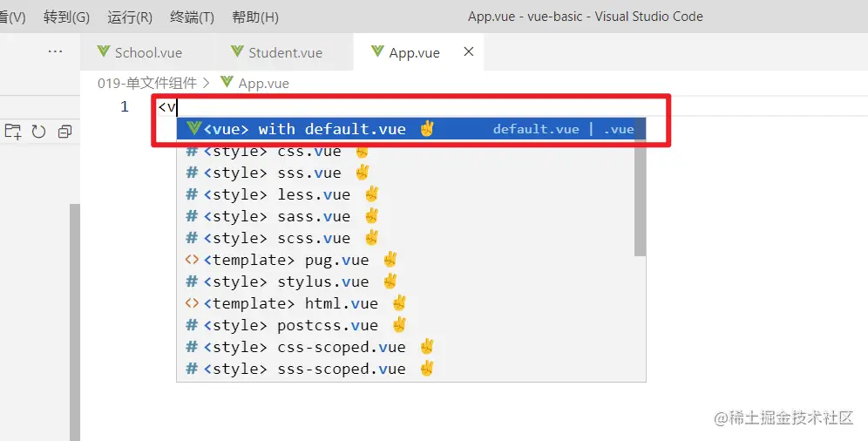Screen dimensions: 868x441
Task: Click the 019-单文件组件 breadcrumb folder
Action: coord(146,83)
